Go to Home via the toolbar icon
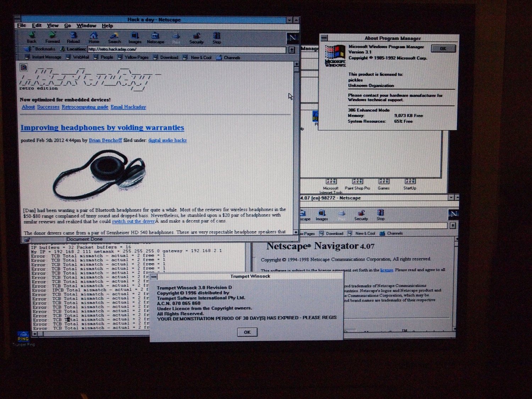Image resolution: width=532 pixels, height=399 pixels. pyautogui.click(x=94, y=37)
